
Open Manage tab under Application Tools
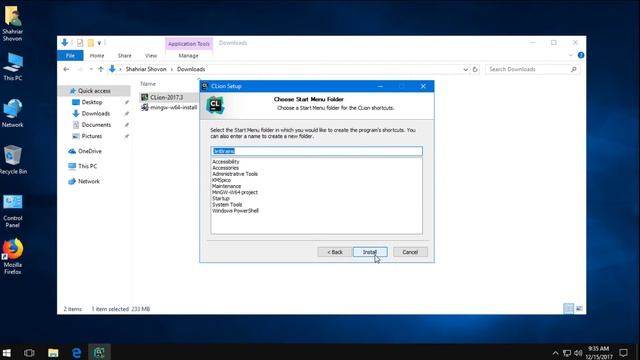[x=188, y=56]
